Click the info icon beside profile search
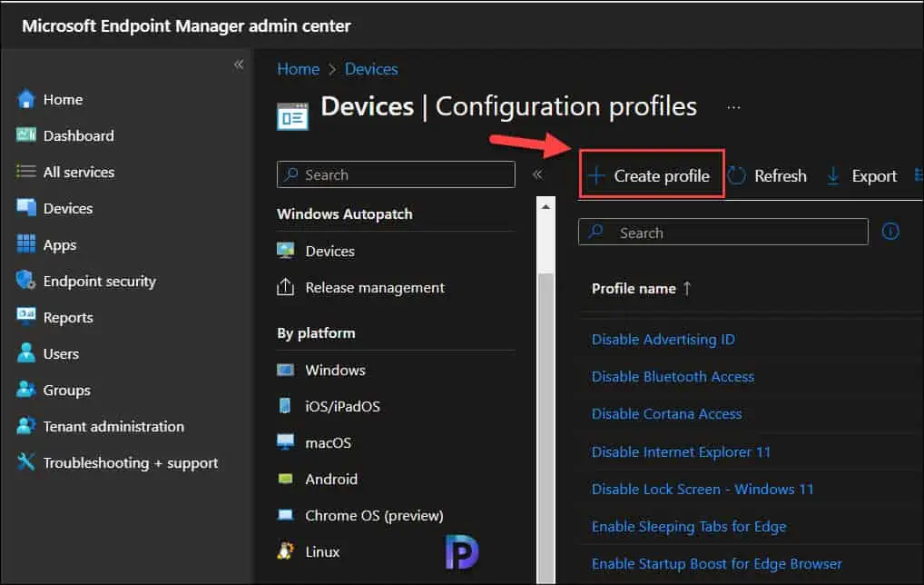Screen dimensions: 924x585 (890, 231)
